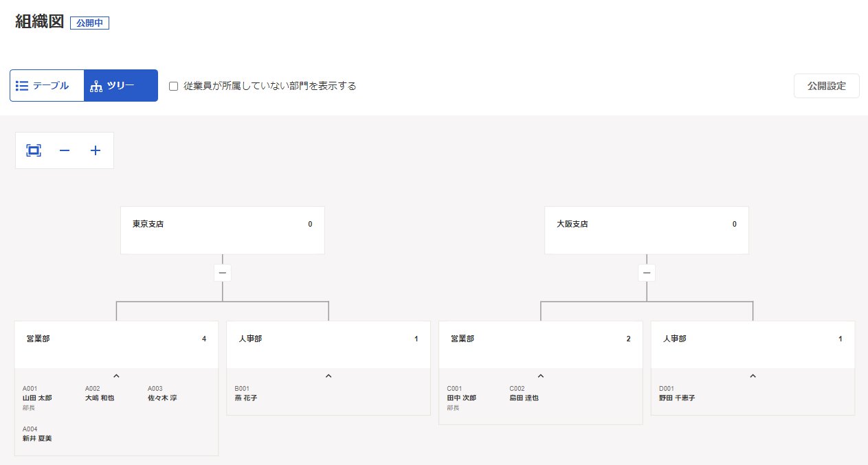This screenshot has height=465, width=868.
Task: Click the fit-to-screen icon
Action: tap(34, 150)
